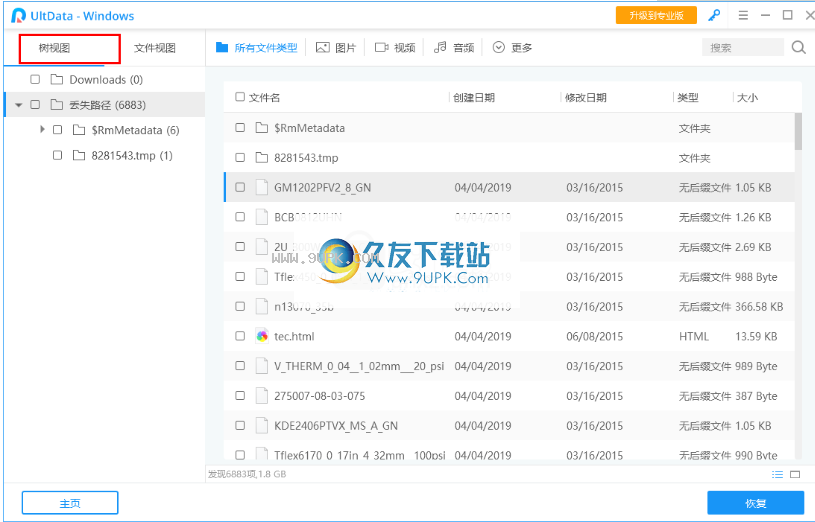Filter by 音频 audio

point(454,48)
